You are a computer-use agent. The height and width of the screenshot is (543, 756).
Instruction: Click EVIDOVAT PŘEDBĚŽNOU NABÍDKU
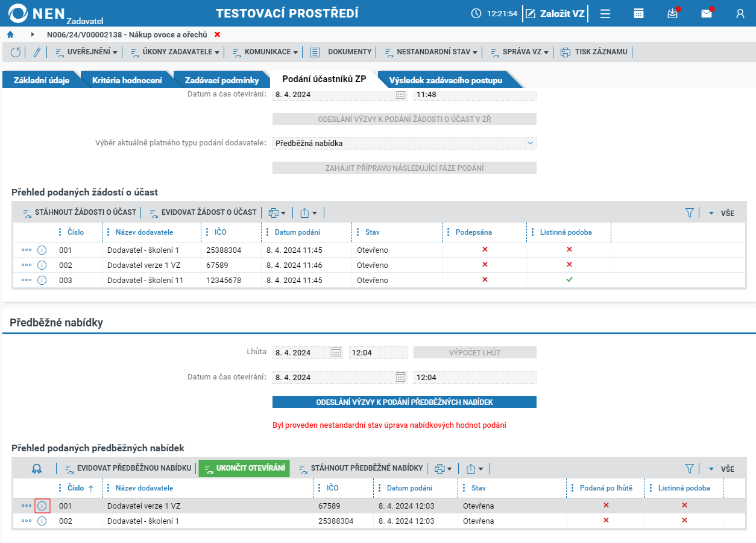click(x=128, y=468)
